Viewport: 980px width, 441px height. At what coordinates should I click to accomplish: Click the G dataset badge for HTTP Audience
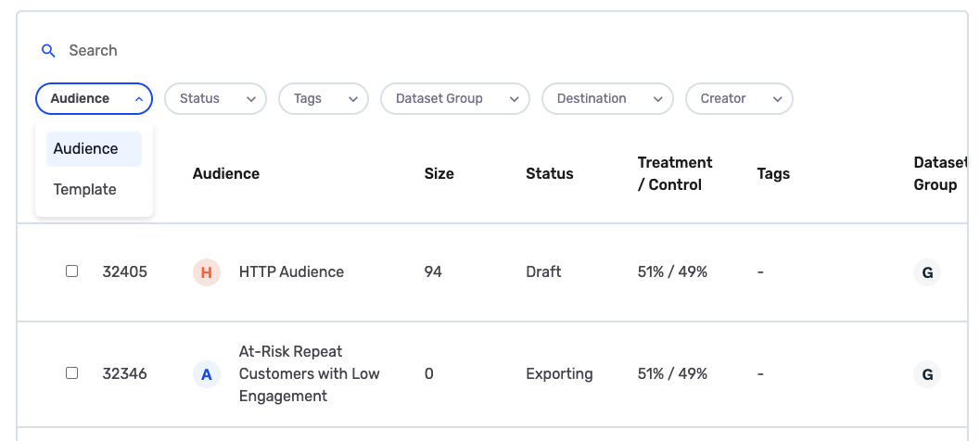[x=926, y=272]
